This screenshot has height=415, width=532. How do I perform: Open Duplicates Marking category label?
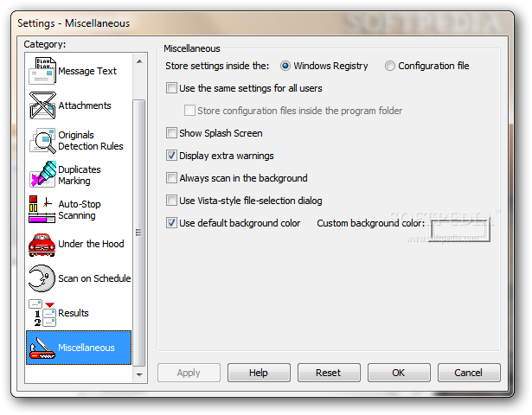tap(80, 175)
